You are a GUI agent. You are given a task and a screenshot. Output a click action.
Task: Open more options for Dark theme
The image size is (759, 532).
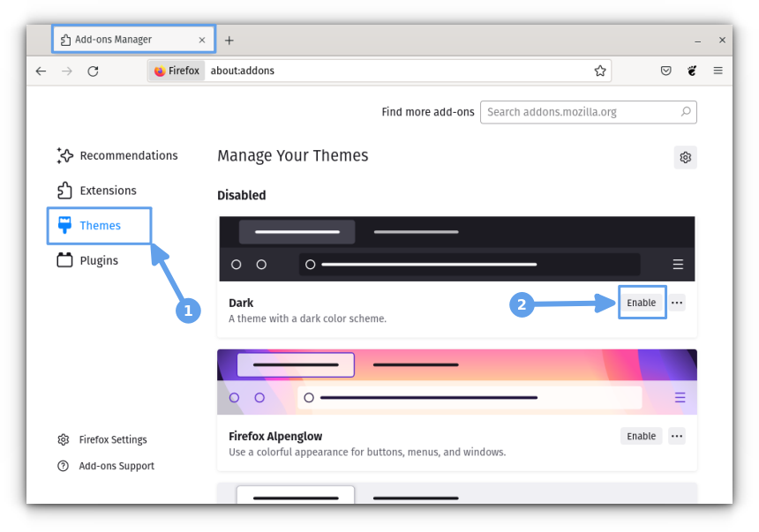click(x=677, y=303)
